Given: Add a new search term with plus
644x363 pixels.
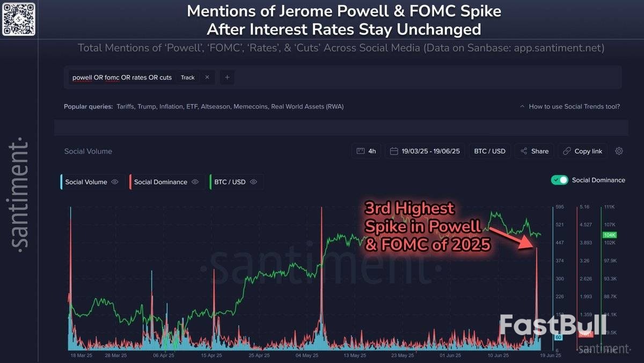Looking at the screenshot, I should point(227,77).
